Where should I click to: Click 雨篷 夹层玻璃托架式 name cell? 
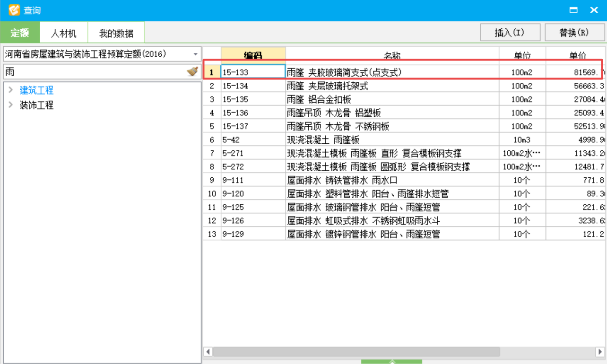392,86
